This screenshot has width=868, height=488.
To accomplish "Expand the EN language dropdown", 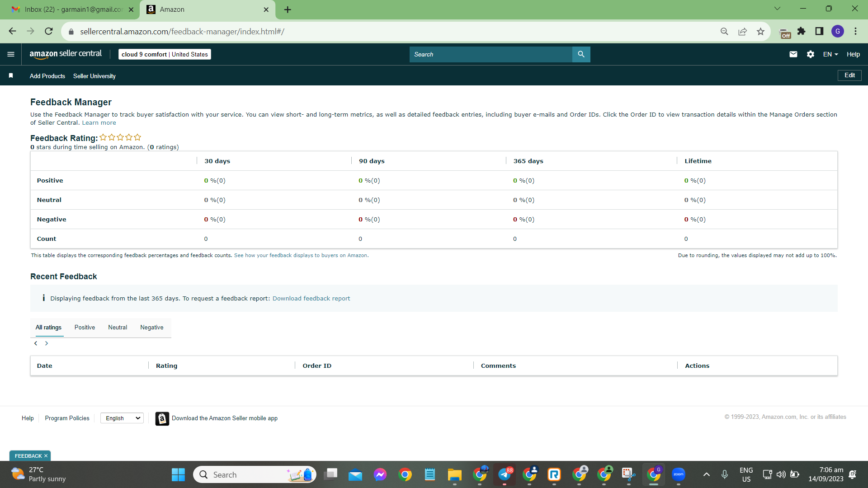I will (x=830, y=54).
